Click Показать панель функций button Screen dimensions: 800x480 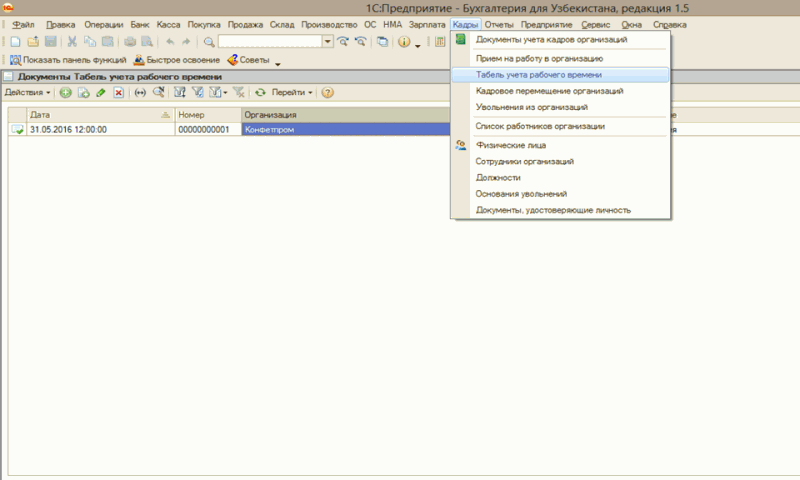[67, 60]
